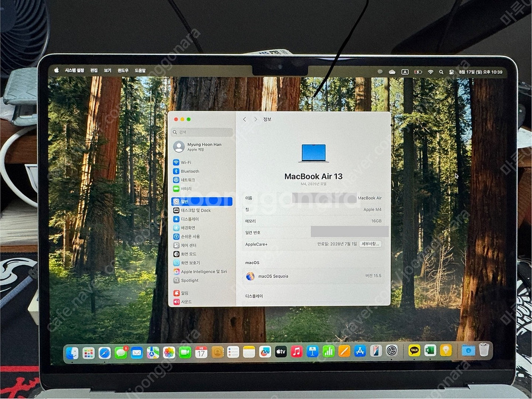Click the Spotlight search menu bar icon
Image resolution: width=532 pixels, height=399 pixels.
(441, 72)
